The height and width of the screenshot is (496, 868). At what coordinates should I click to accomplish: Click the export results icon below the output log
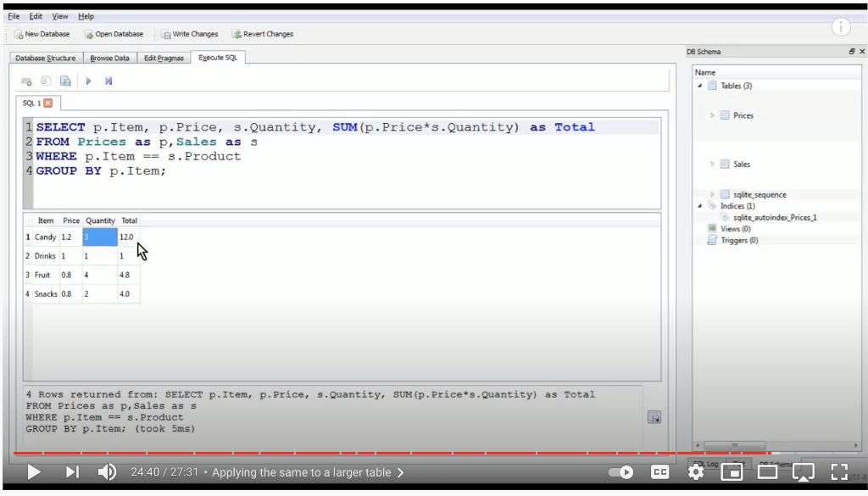654,416
